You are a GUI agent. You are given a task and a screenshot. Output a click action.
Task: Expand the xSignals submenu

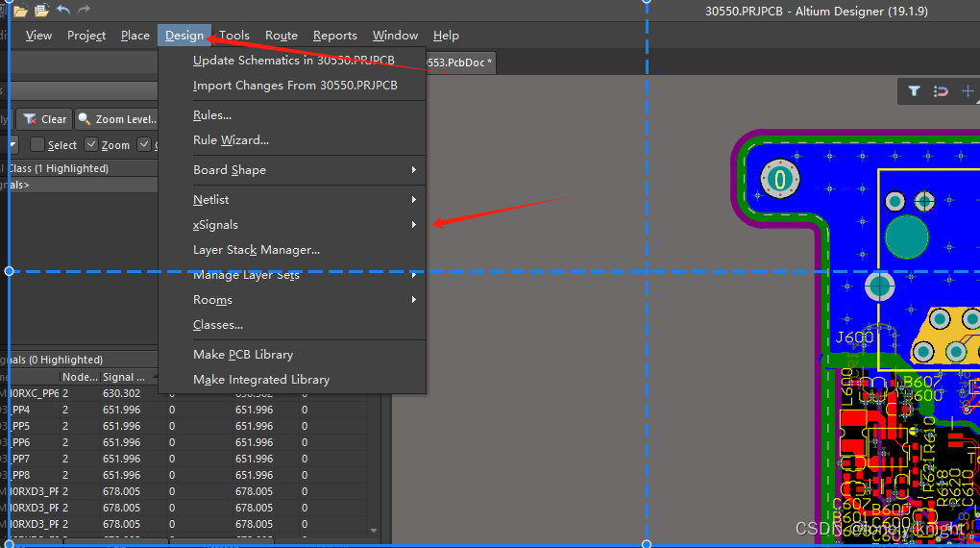[x=292, y=225]
